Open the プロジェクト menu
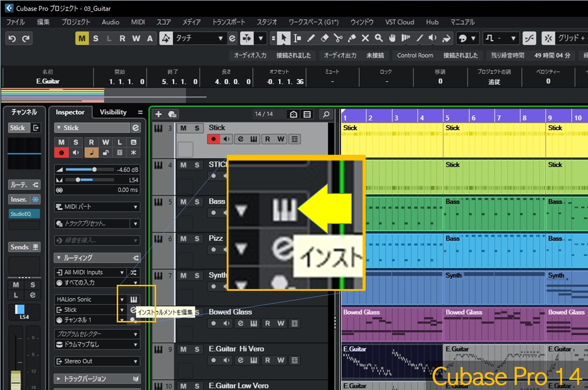 click(76, 22)
